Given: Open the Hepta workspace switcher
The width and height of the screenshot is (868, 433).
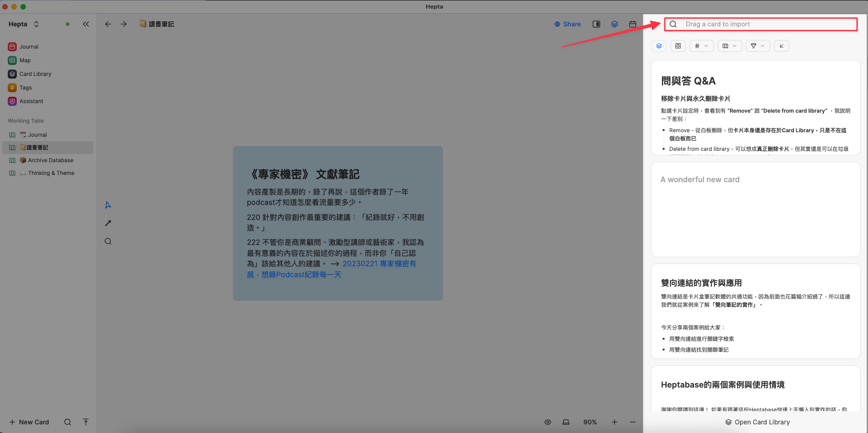Looking at the screenshot, I should coord(24,24).
